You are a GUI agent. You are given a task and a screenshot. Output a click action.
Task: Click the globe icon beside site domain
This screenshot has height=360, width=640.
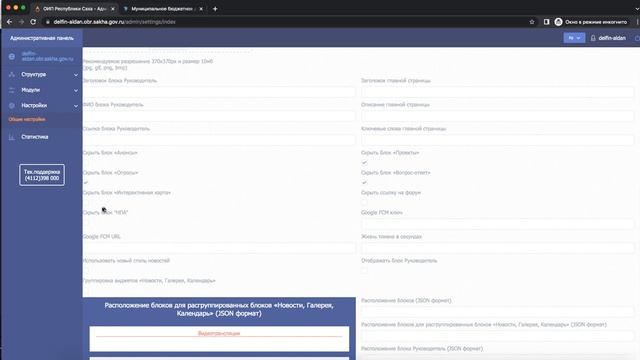coord(12,56)
